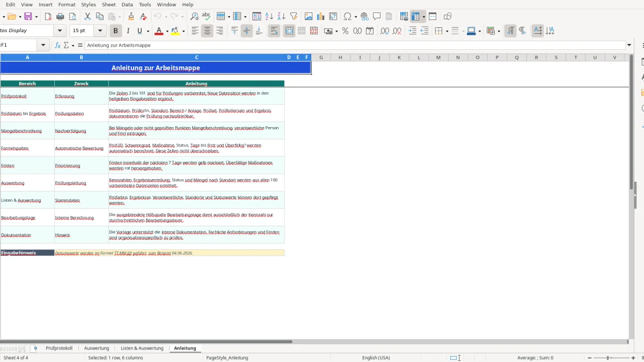
Task: Apply the red font color
Action: pos(159,31)
